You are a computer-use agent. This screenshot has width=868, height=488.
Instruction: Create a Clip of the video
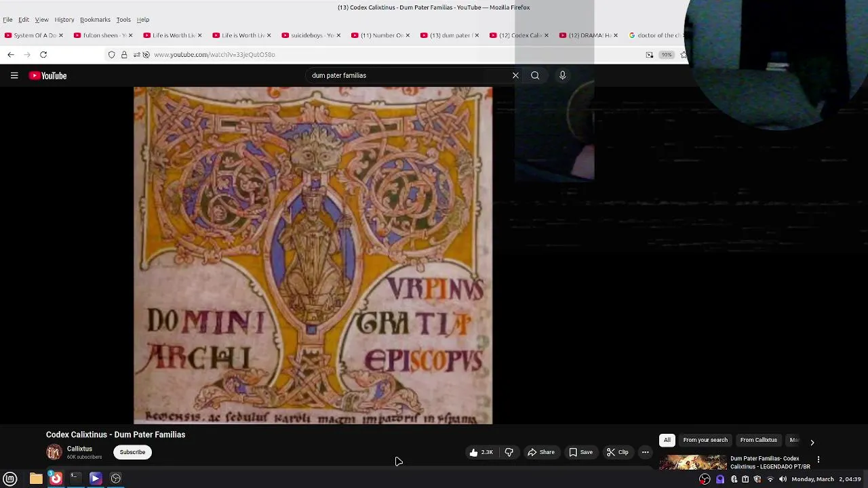click(618, 452)
